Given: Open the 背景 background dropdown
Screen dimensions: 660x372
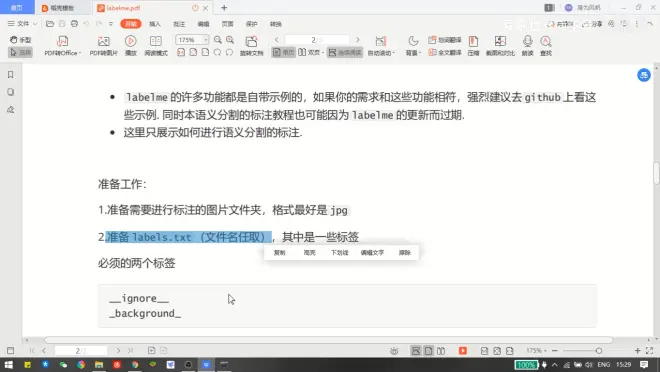Looking at the screenshot, I should tap(413, 46).
